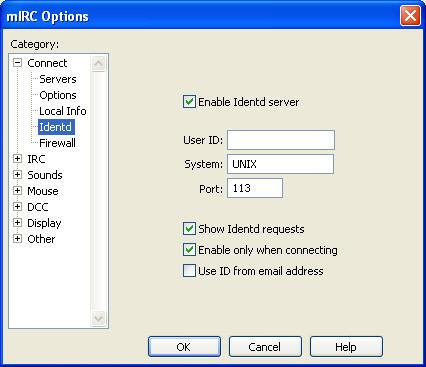426x367 pixels.
Task: Uncheck Enable Identd server
Action: (189, 102)
